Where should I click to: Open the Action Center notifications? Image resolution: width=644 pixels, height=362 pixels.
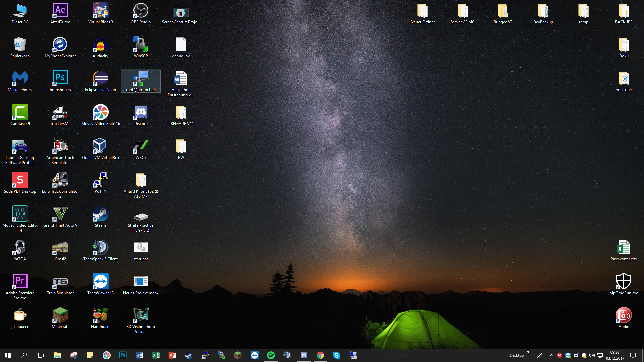[x=633, y=355]
